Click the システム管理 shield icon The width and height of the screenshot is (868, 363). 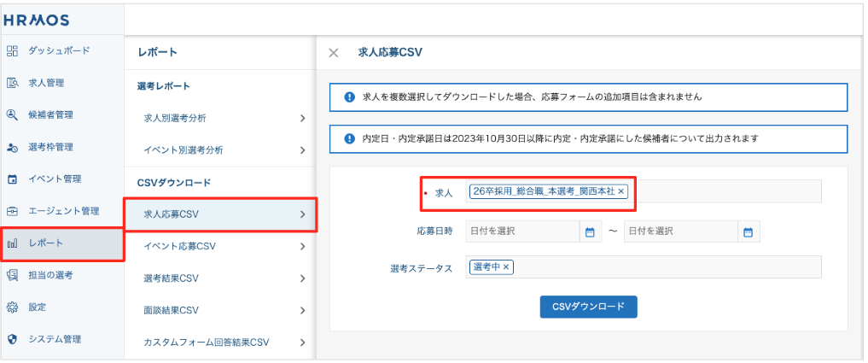coord(12,339)
